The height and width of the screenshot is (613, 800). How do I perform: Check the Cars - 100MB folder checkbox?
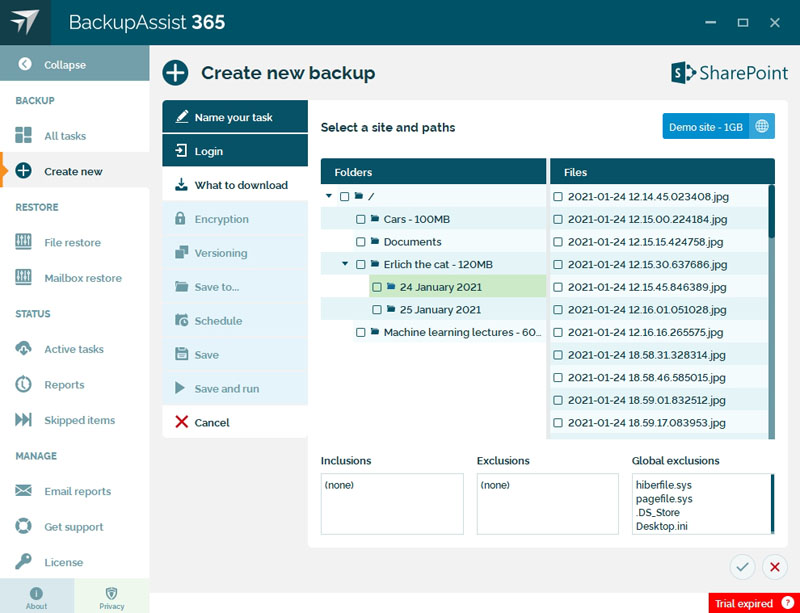tap(361, 219)
